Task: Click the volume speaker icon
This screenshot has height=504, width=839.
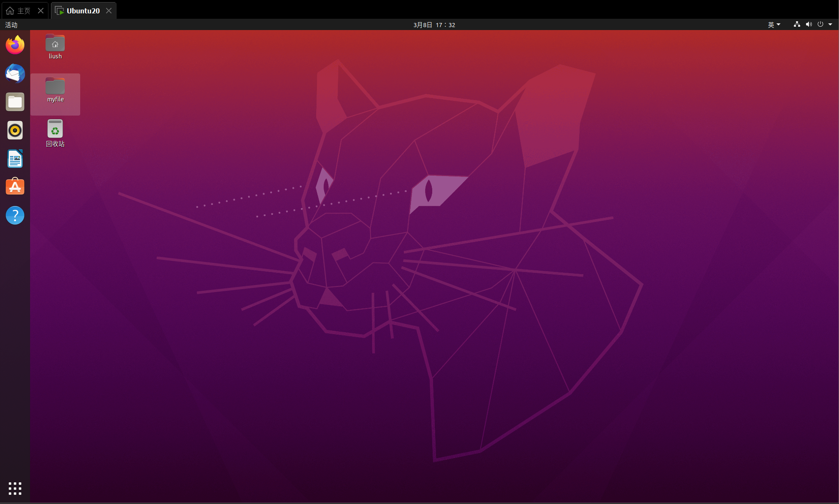Action: pos(809,24)
